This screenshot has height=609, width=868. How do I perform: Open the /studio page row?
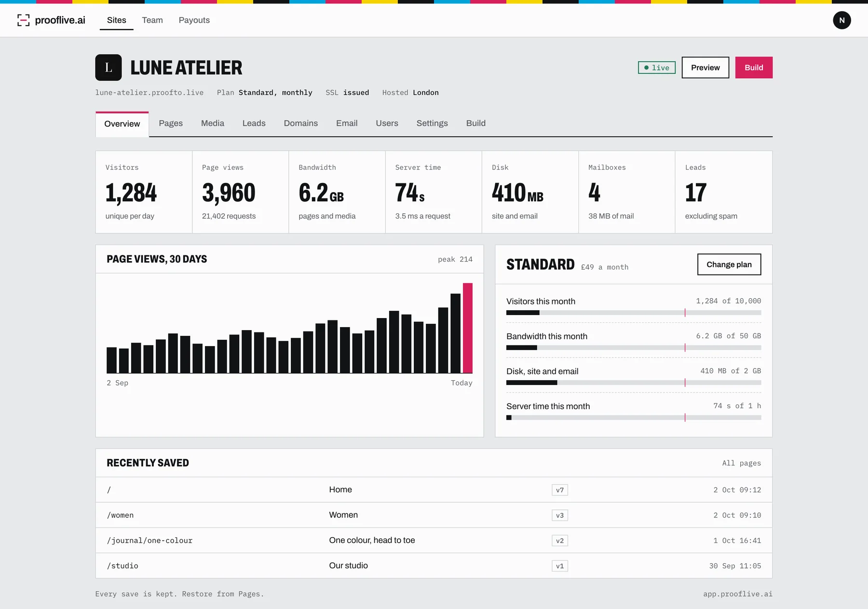[x=434, y=566]
